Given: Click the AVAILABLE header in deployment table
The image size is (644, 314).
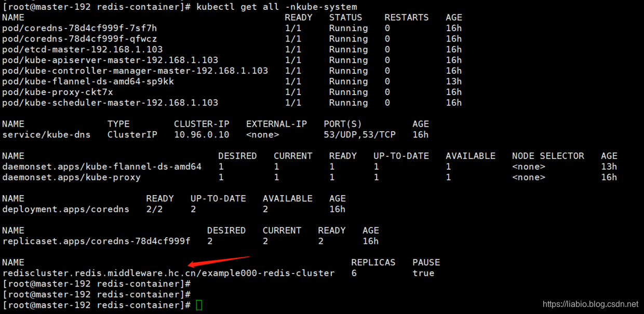Looking at the screenshot, I should click(x=288, y=198).
